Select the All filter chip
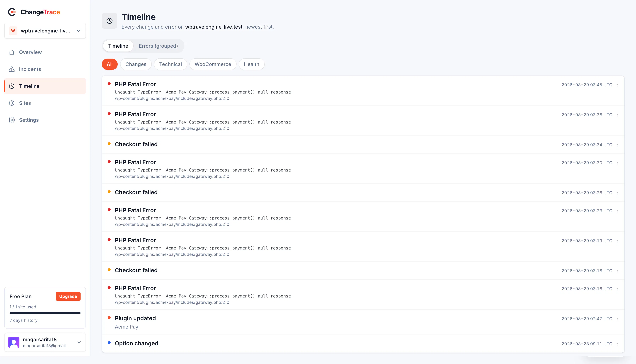The height and width of the screenshot is (364, 636). click(x=110, y=64)
